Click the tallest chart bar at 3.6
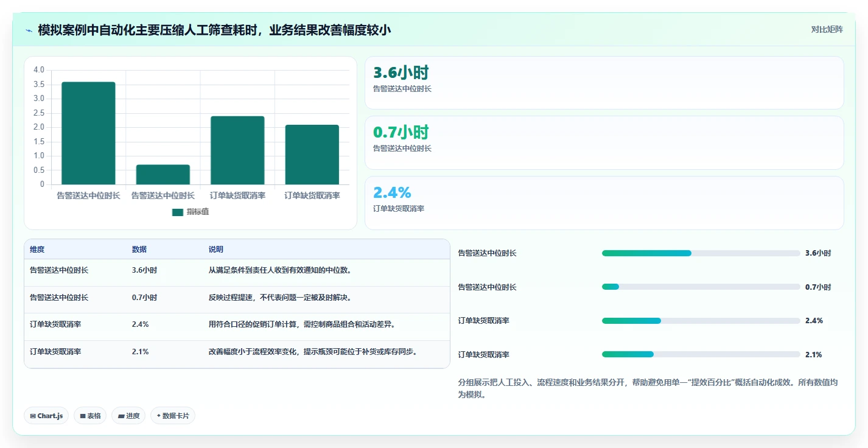This screenshot has width=868, height=448. [x=88, y=133]
